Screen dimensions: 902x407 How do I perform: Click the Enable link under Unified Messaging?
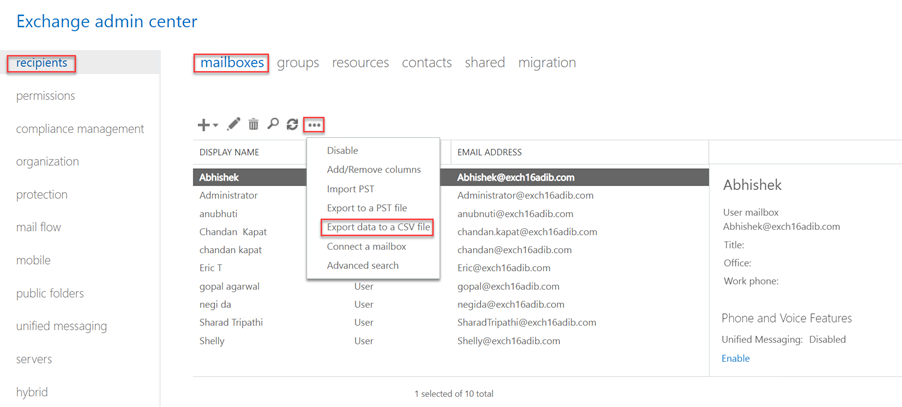pos(736,358)
